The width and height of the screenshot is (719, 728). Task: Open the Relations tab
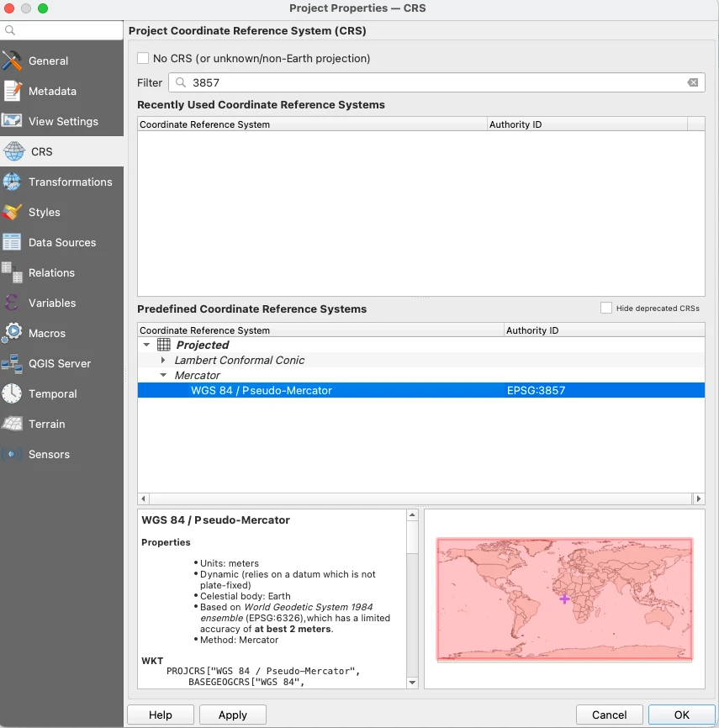click(61, 272)
